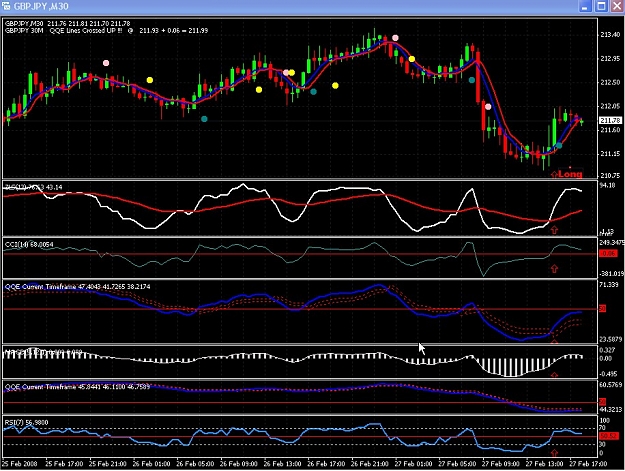Image resolution: width=625 pixels, height=471 pixels.
Task: Click price scale value 211.15
Action: pos(610,154)
